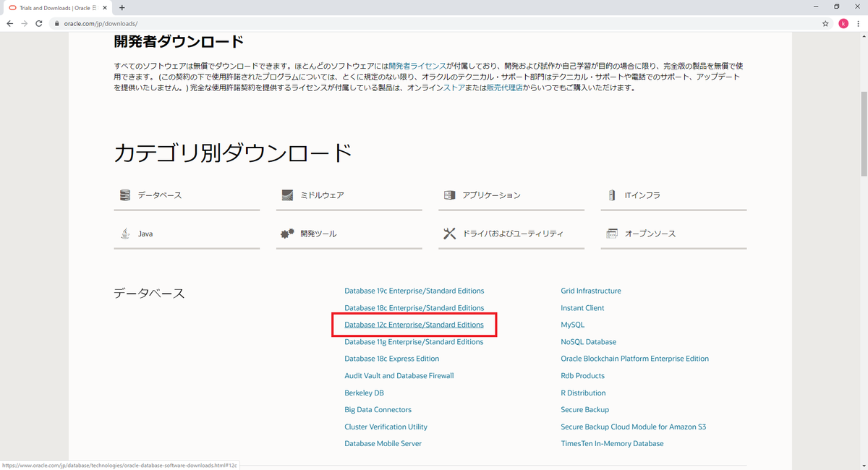Close the Trials and Downloads tab
The image size is (868, 470).
(x=104, y=7)
